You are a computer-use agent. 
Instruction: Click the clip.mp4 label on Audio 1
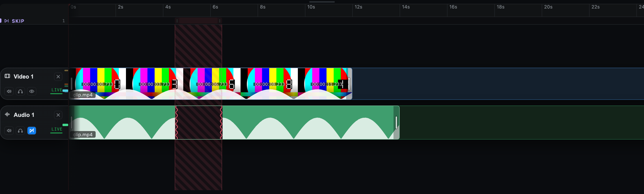tap(83, 135)
